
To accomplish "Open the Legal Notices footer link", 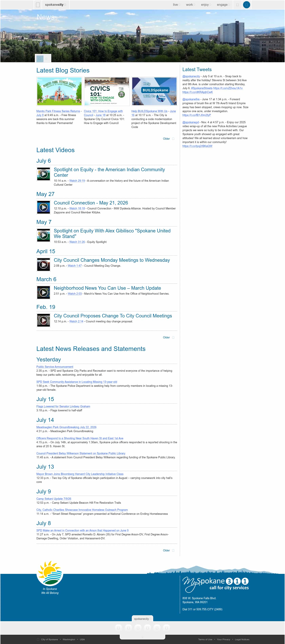I will (x=242, y=639).
